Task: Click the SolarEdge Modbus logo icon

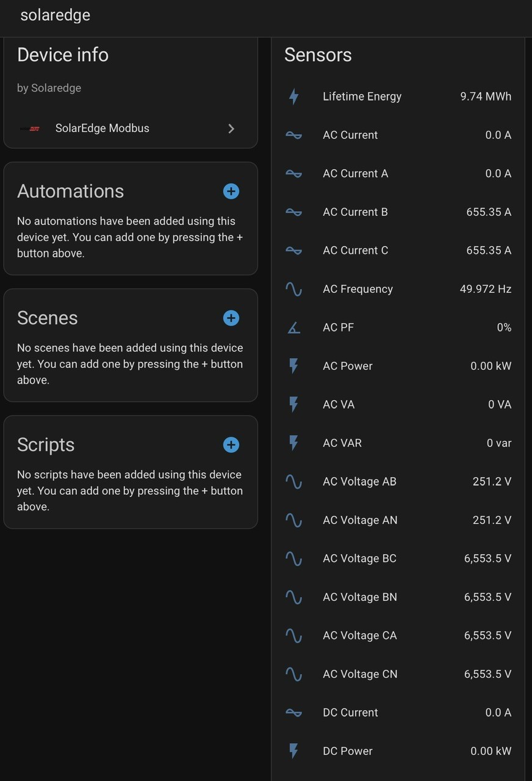Action: coord(30,129)
